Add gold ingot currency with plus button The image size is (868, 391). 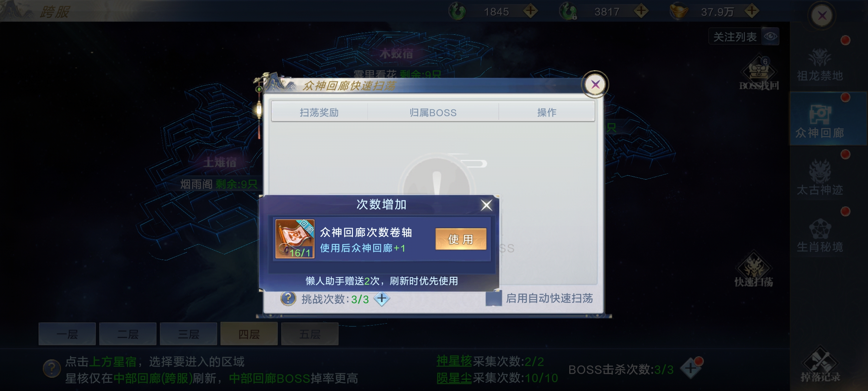752,11
